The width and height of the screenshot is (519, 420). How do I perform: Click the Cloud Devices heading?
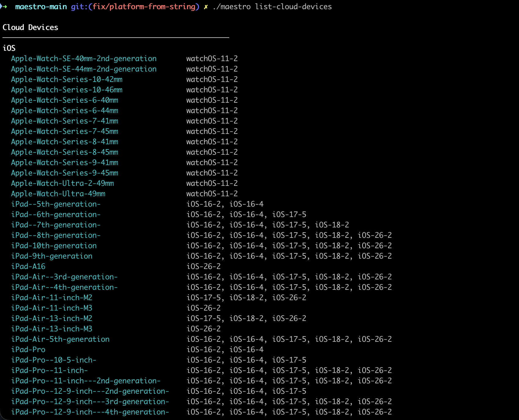coord(30,28)
